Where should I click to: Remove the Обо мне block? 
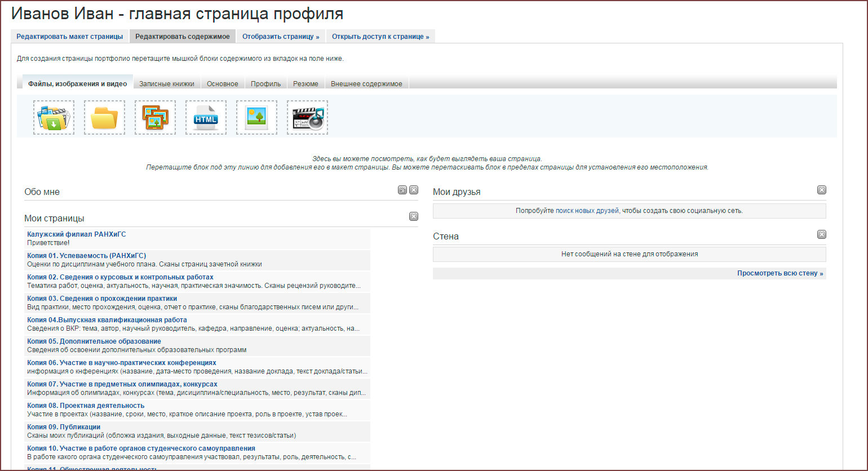click(414, 190)
